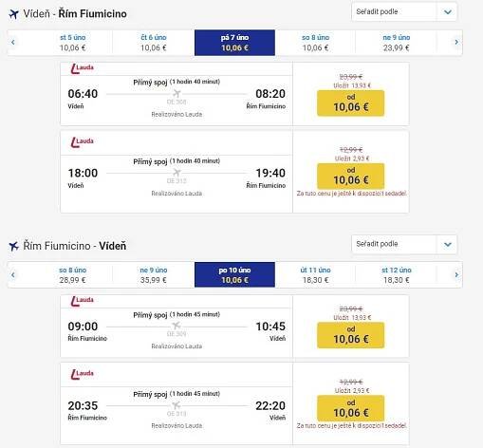Viewport: 483px width, 448px height.
Task: Select outbound date ne 9 úno
Action: 396,43
